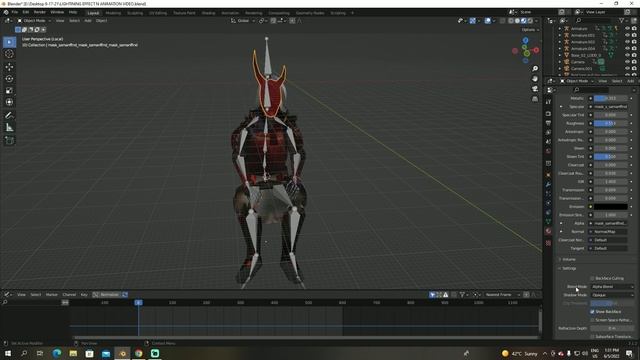640x360 pixels.
Task: Open the Scene properties tab
Action: coord(548,141)
